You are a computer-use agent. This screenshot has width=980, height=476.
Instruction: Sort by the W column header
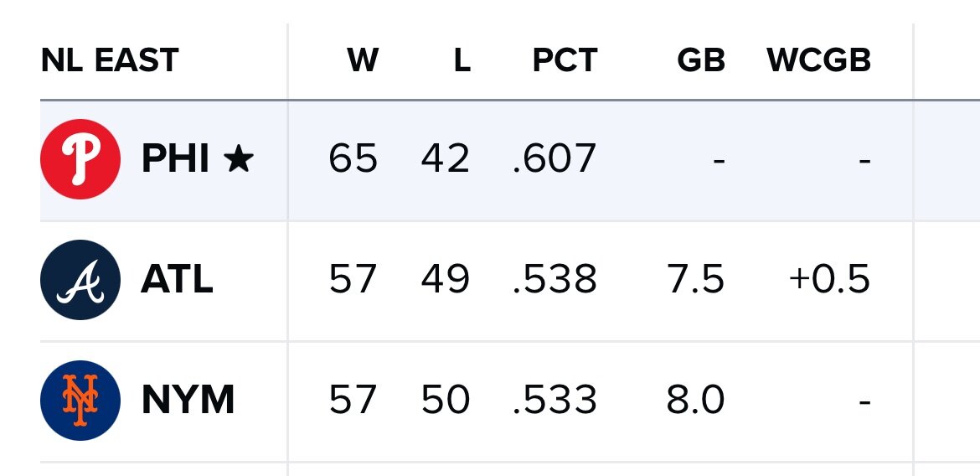pyautogui.click(x=363, y=60)
